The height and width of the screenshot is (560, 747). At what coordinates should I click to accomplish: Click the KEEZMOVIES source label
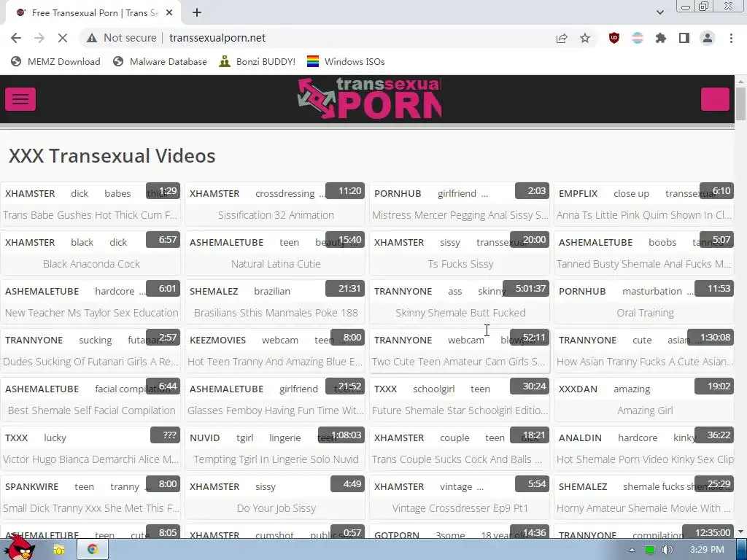click(217, 341)
